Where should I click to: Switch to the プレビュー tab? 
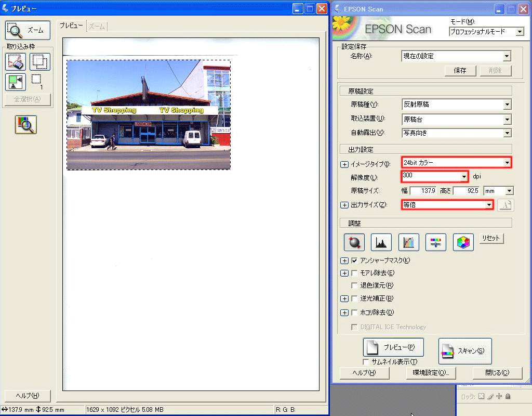(71, 25)
